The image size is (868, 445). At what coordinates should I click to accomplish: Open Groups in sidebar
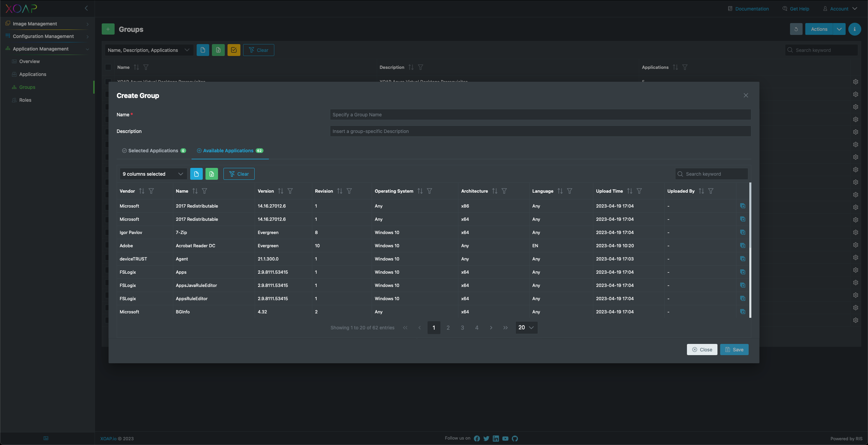coord(27,87)
